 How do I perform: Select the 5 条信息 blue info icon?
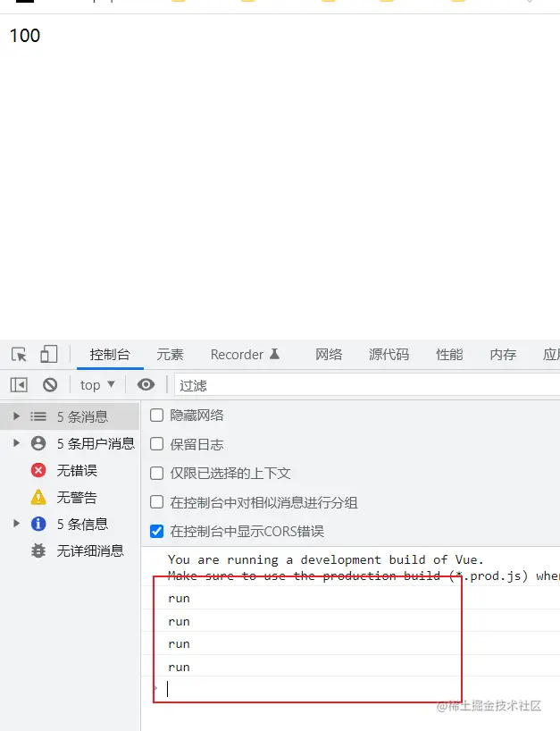pyautogui.click(x=38, y=524)
